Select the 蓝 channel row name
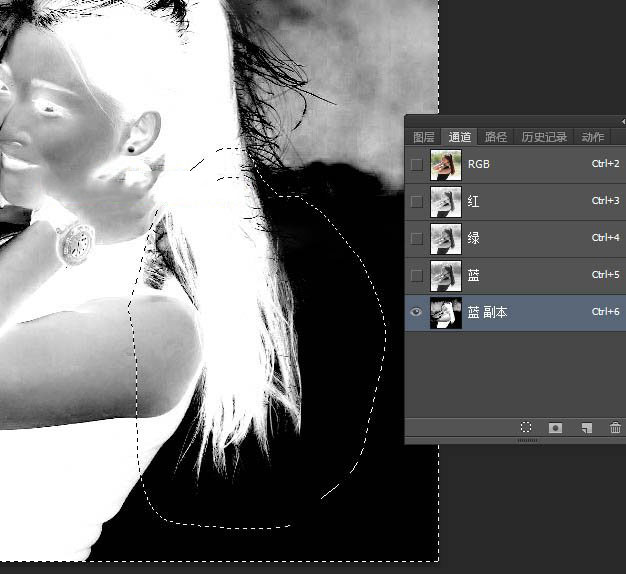Viewport: 626px width, 574px height. pyautogui.click(x=474, y=275)
